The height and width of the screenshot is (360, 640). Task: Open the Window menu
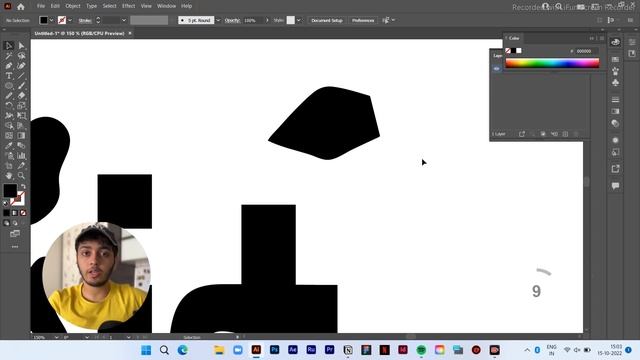pos(167,6)
